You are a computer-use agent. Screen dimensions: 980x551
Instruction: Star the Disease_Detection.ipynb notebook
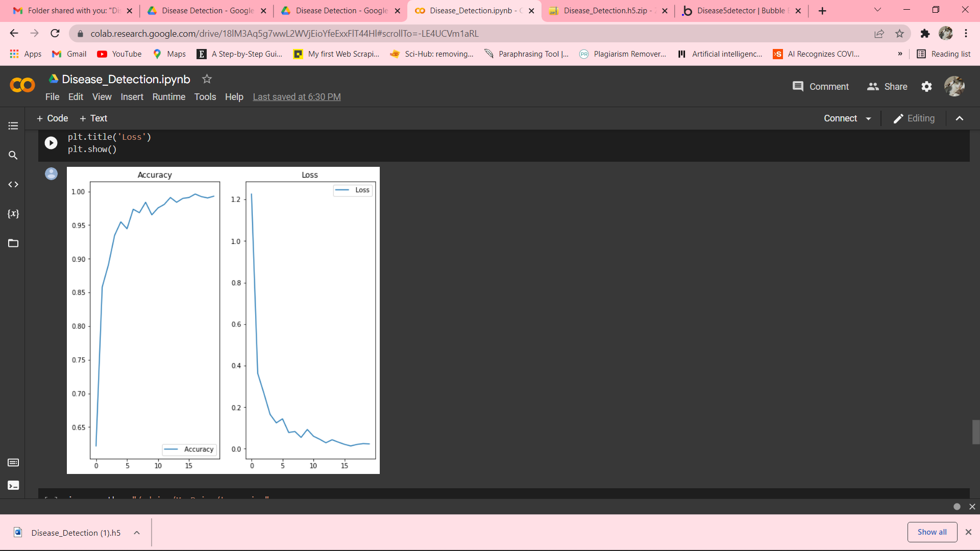pos(207,79)
